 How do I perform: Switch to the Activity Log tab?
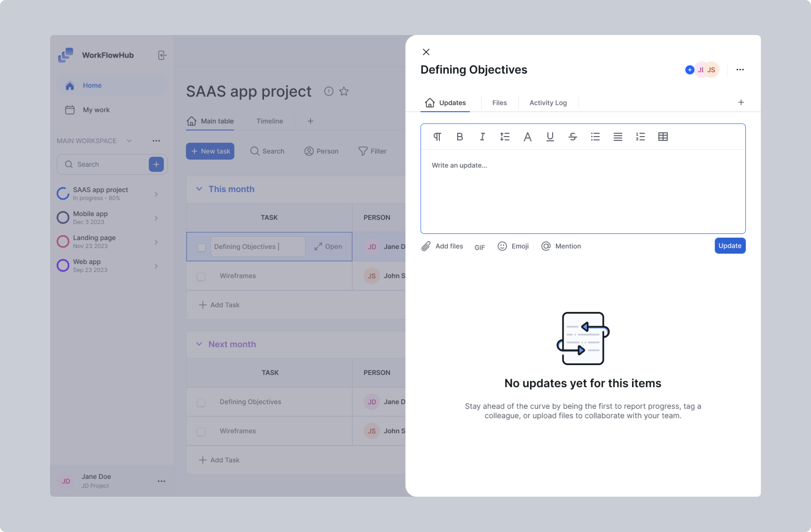pos(547,103)
